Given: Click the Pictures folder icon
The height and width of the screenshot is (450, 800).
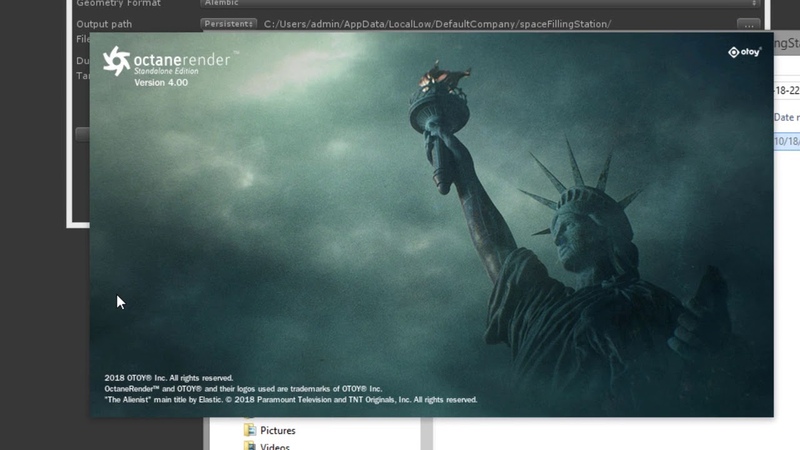Looking at the screenshot, I should pos(250,430).
